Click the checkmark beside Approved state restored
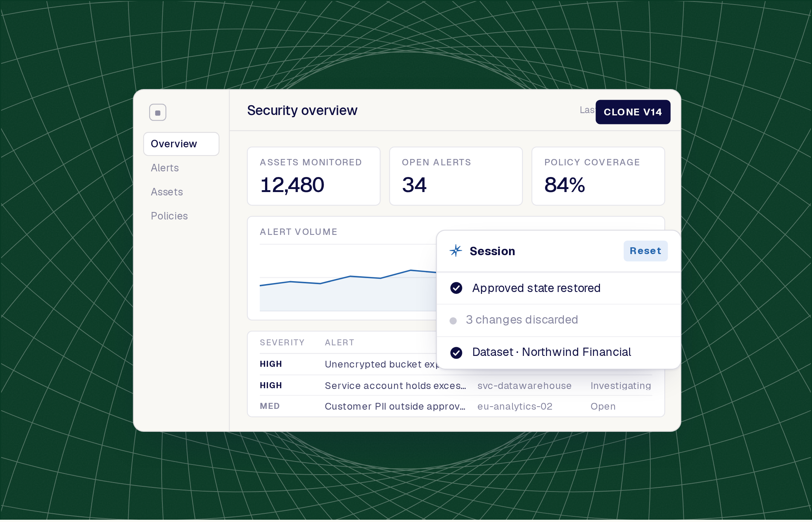The image size is (812, 522). point(456,288)
